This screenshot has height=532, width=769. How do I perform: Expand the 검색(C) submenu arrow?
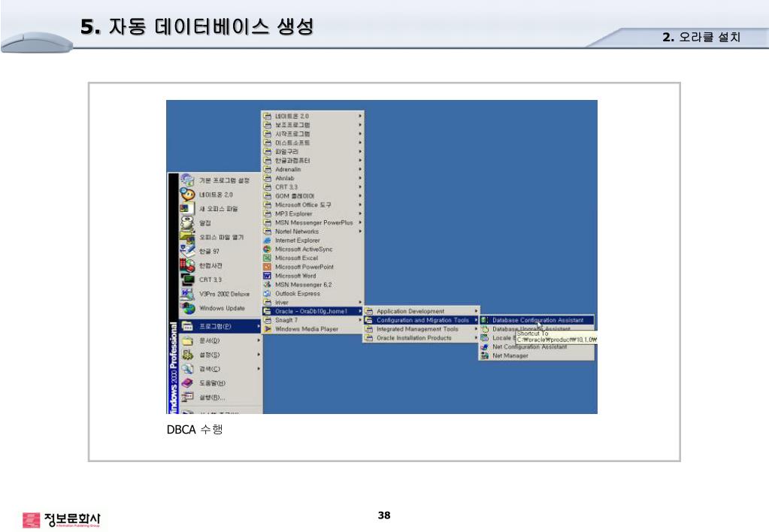coord(259,369)
